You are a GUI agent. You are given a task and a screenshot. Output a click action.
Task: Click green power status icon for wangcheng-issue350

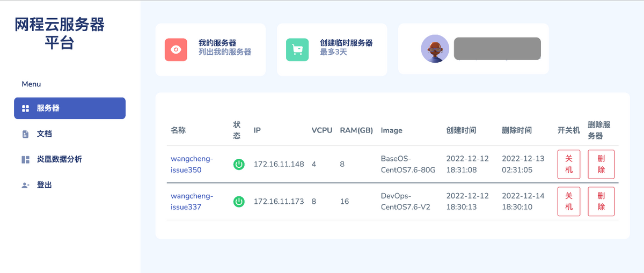pos(239,164)
